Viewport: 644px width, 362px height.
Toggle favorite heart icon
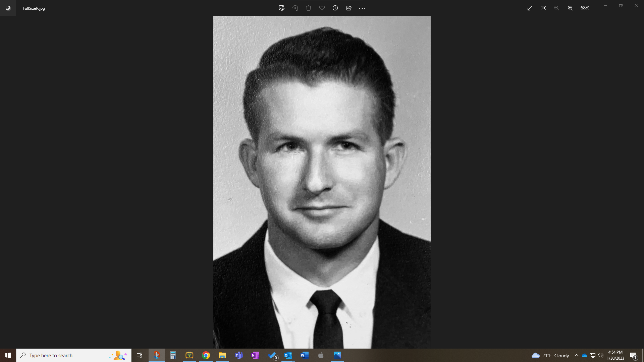tap(322, 8)
